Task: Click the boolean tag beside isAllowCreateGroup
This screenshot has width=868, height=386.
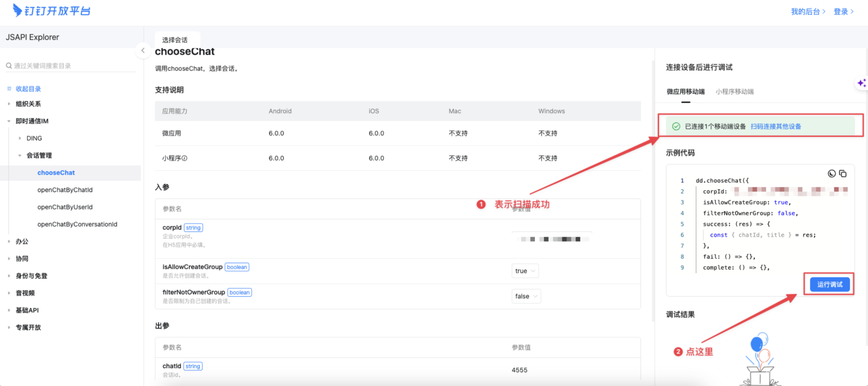Action: pos(237,267)
